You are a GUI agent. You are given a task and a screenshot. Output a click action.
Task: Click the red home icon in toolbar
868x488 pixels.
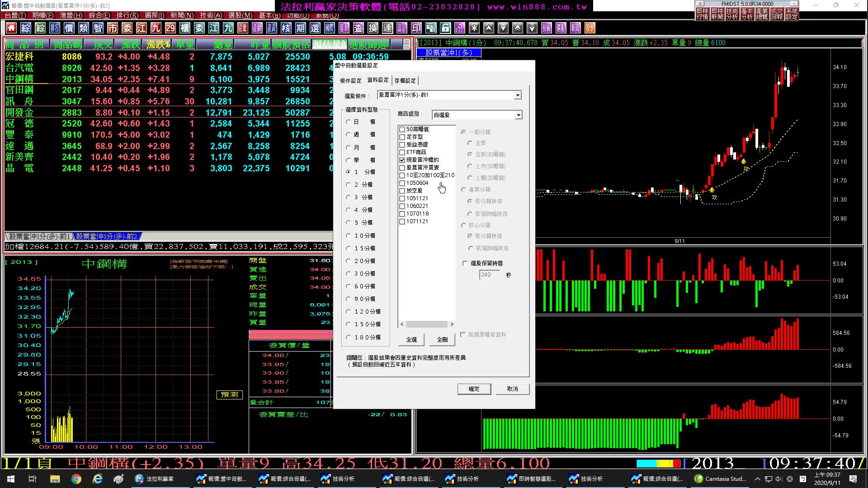click(11, 28)
